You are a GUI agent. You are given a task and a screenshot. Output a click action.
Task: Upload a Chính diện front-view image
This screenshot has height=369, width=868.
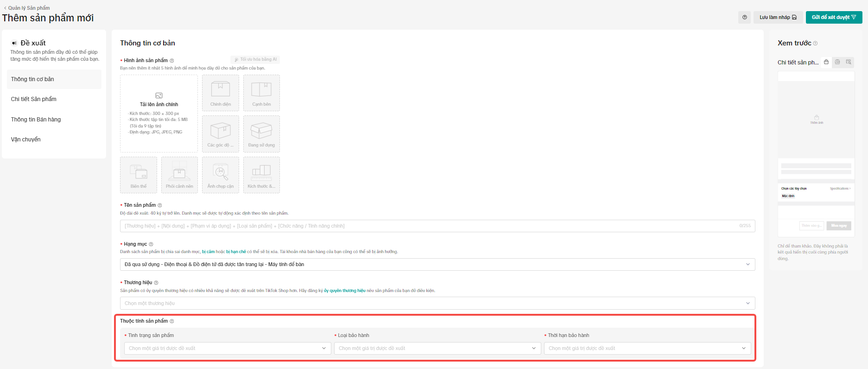(x=221, y=93)
